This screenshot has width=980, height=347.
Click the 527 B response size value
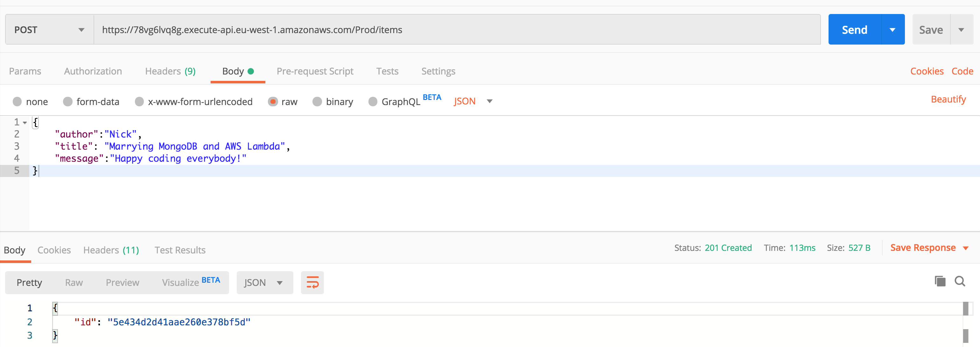(x=859, y=248)
